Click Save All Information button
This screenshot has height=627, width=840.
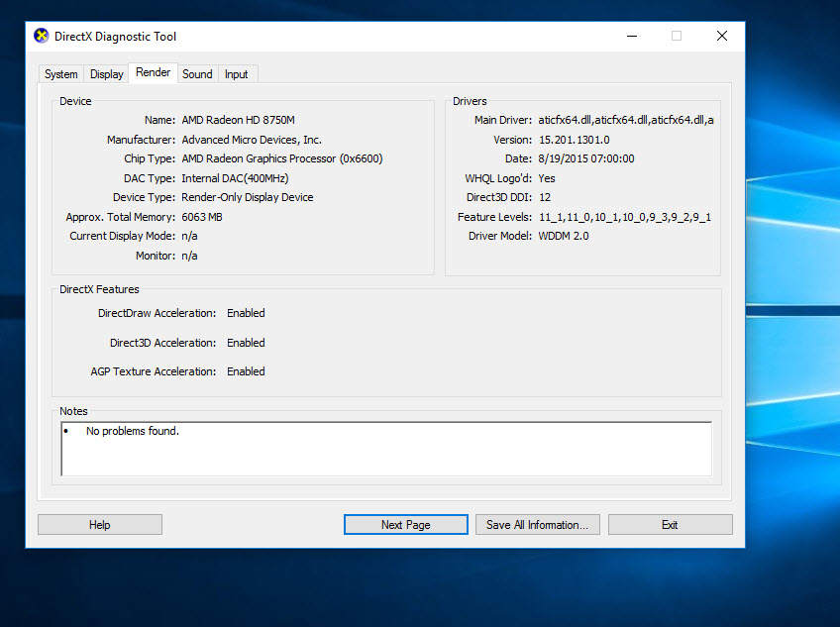(537, 525)
